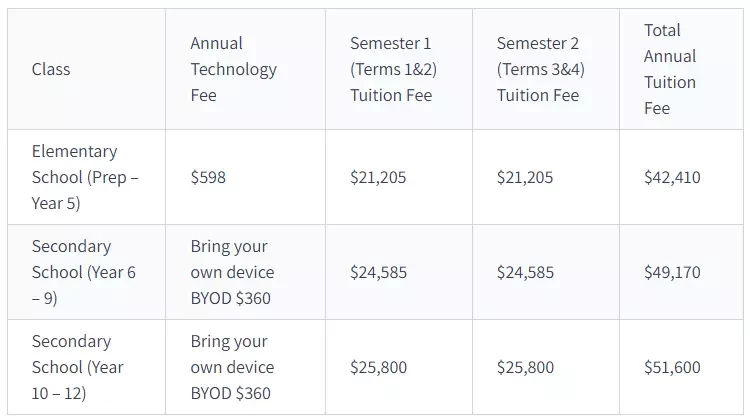This screenshot has width=750, height=417.
Task: Click the Secondary School Year 10–12 cell
Action: (87, 367)
